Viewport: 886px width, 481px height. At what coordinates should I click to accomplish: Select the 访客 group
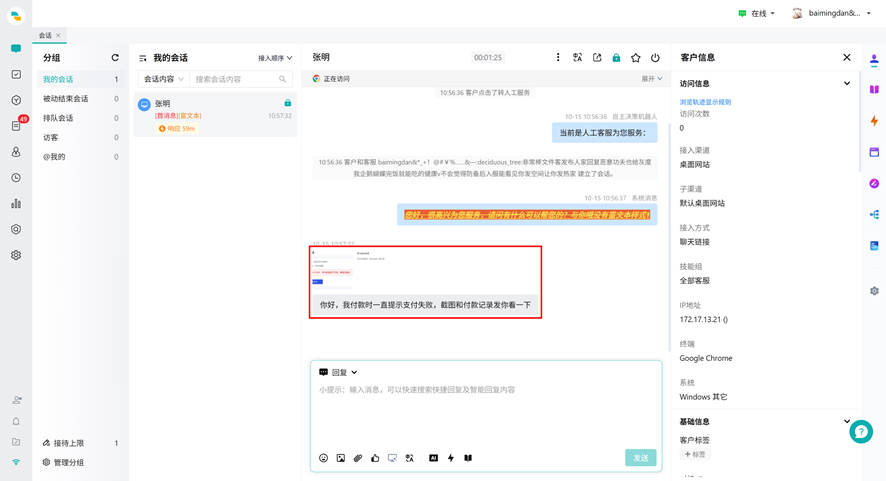click(80, 137)
